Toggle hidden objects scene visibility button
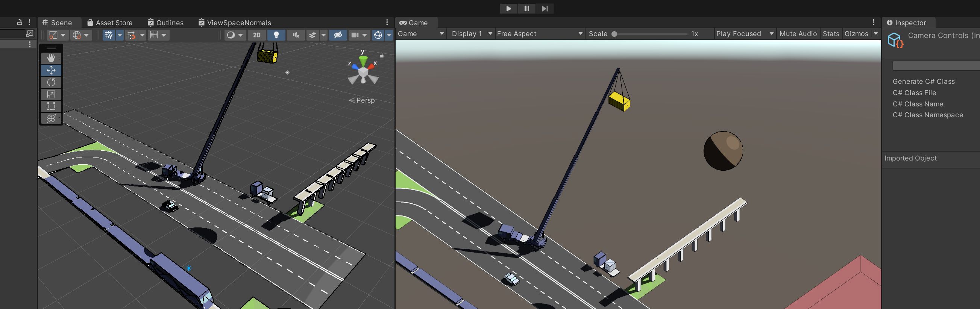 point(338,35)
